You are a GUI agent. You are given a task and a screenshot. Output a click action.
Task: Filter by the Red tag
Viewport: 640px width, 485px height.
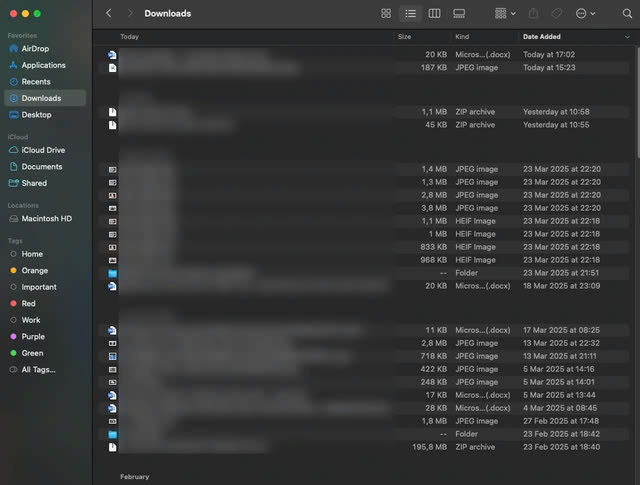point(28,303)
